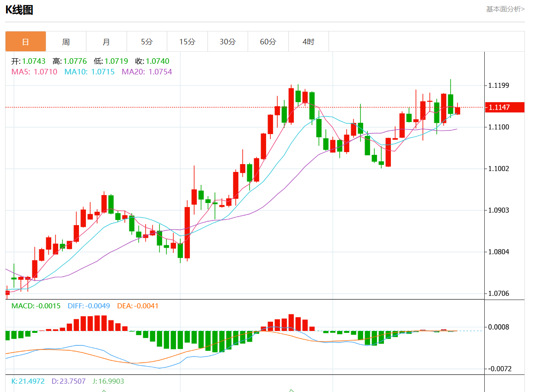Open the 15分 interval tab

(x=187, y=42)
